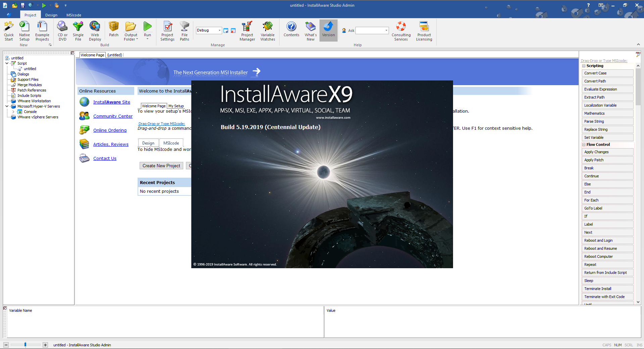Select the (untitled) document tab
The image size is (644, 349).
pos(115,55)
